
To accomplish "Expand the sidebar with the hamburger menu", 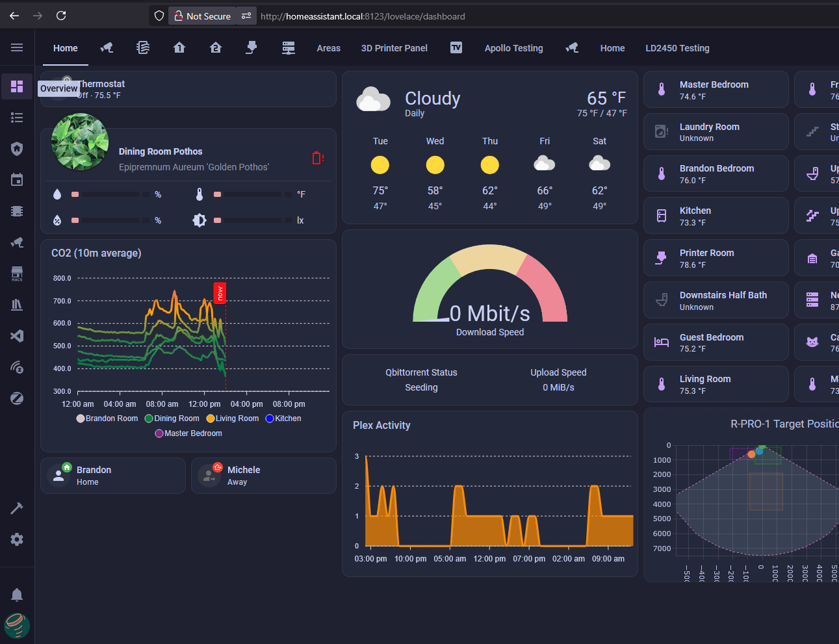I will (17, 47).
